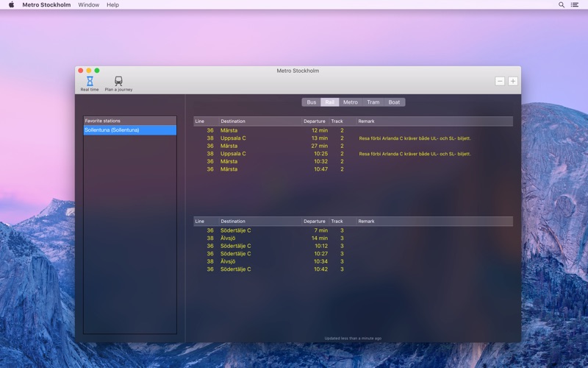Screen dimensions: 588x368
Task: Open the Help menu
Action: coord(112,4)
